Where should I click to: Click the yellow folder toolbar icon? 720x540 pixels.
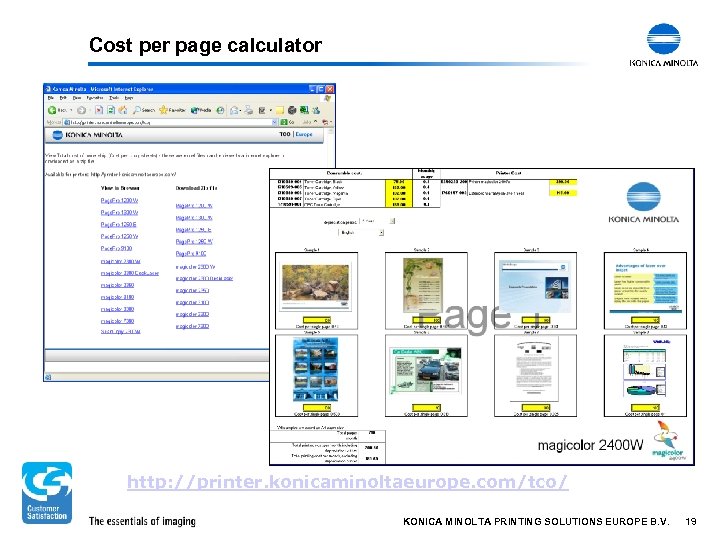280,110
